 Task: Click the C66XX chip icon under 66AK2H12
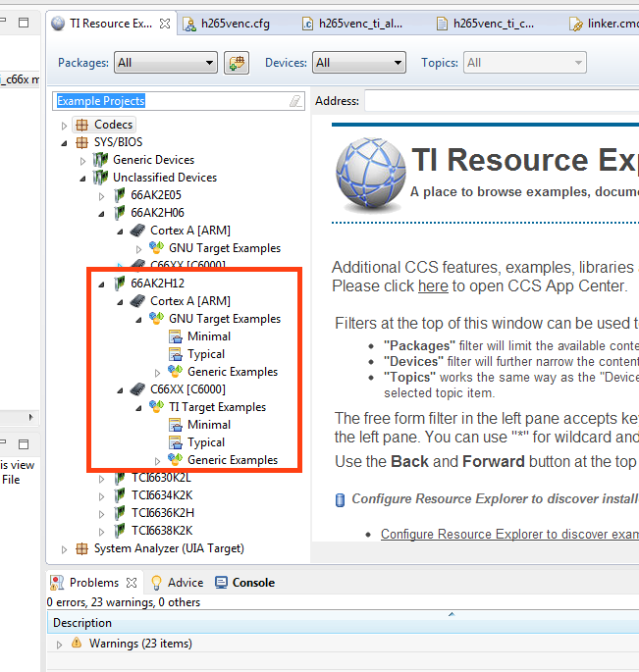(x=137, y=389)
